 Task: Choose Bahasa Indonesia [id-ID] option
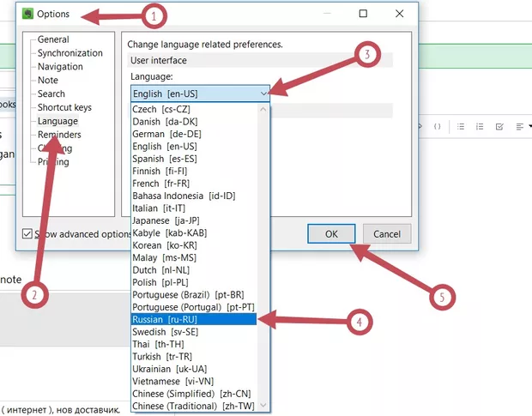coord(194,196)
